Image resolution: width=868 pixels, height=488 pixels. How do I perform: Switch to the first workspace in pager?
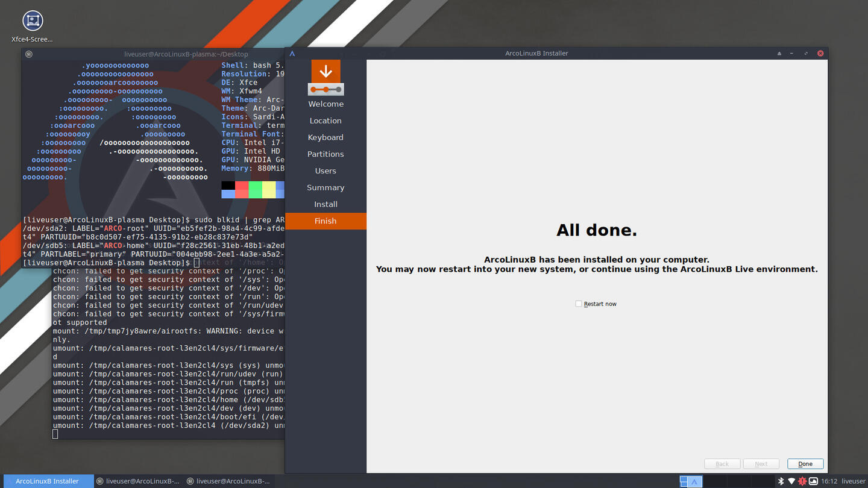point(691,481)
